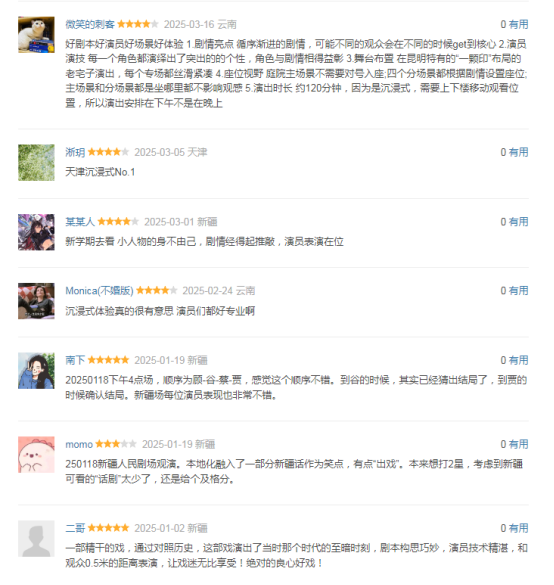Image resolution: width=554 pixels, height=585 pixels.
Task: Open 二哥's default gray avatar
Action: pyautogui.click(x=36, y=539)
